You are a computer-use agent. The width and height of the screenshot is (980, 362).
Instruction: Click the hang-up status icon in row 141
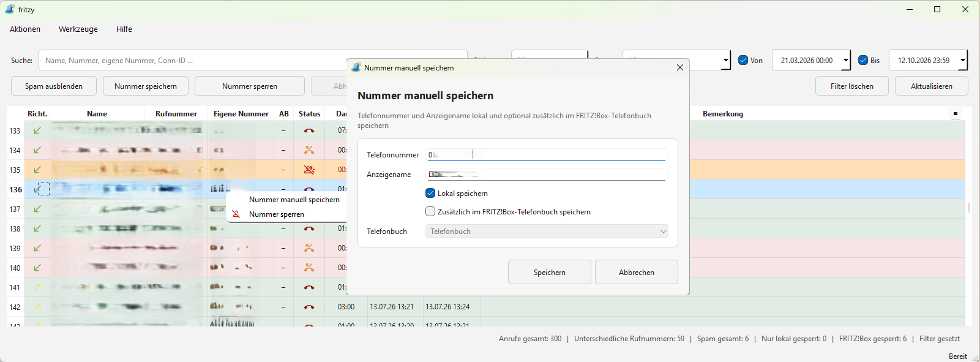pos(309,287)
